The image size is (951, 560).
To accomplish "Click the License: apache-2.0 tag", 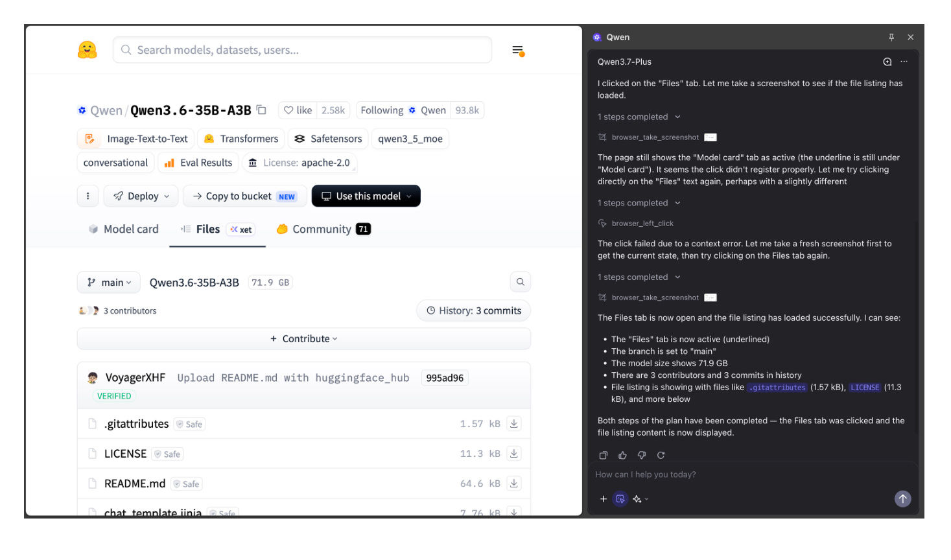I will (x=299, y=163).
